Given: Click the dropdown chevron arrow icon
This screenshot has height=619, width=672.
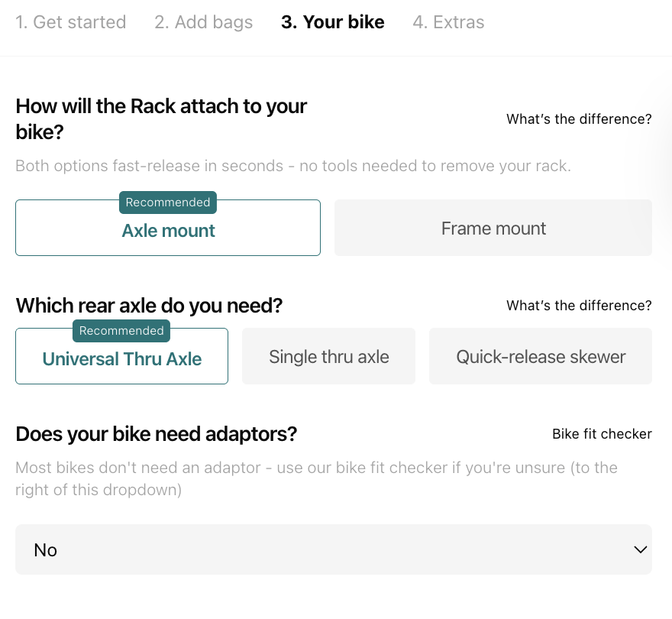Looking at the screenshot, I should tap(640, 549).
